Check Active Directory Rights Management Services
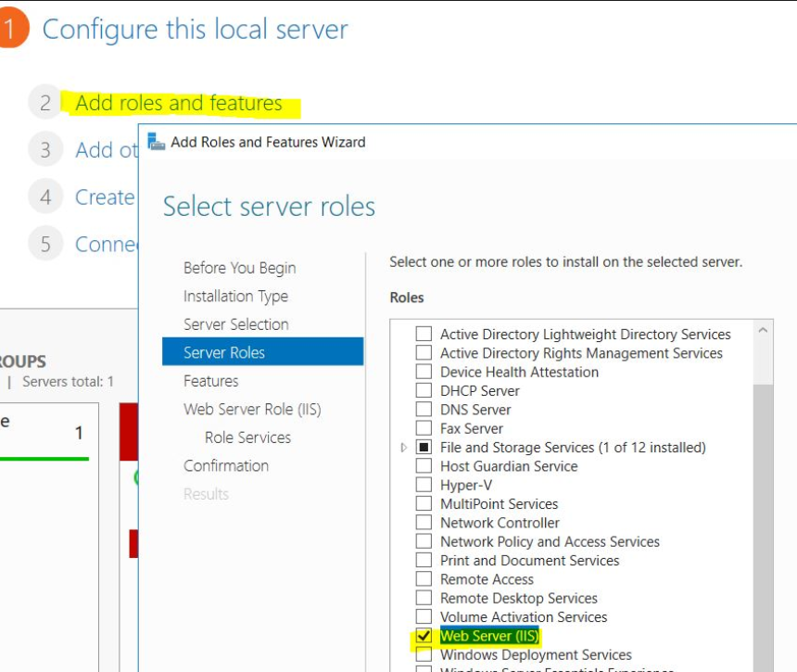797x672 pixels. [424, 353]
